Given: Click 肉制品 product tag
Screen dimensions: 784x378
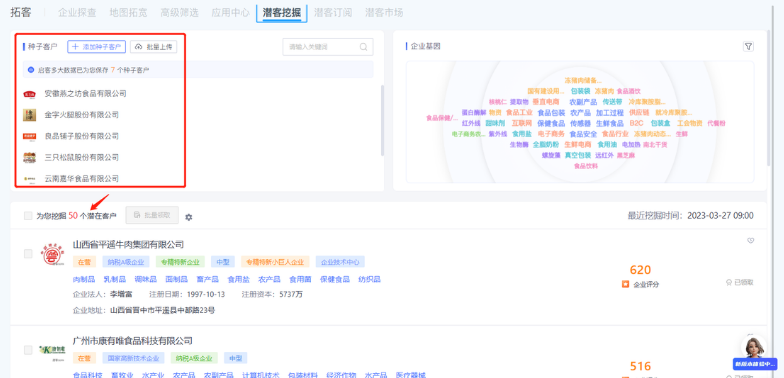Looking at the screenshot, I should point(84,279).
